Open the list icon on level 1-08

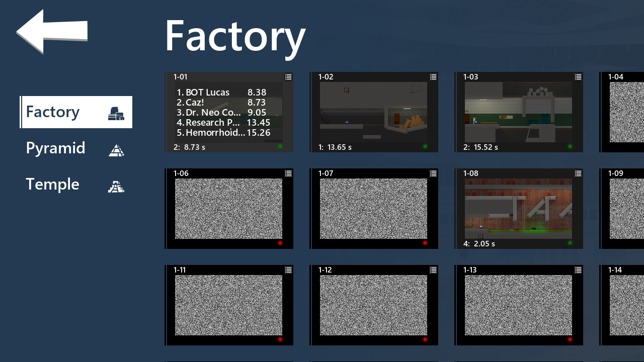[578, 173]
